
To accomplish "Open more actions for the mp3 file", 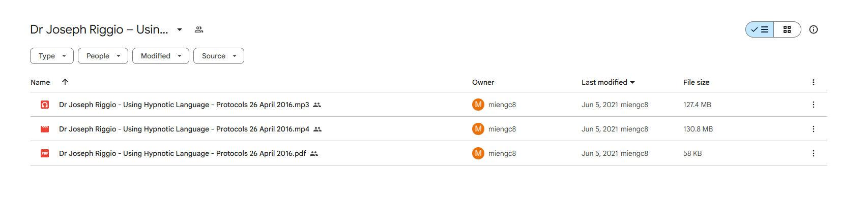I will click(814, 105).
